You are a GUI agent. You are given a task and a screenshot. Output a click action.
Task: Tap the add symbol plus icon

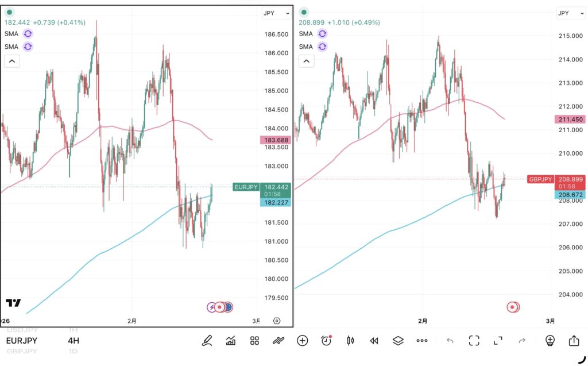coord(303,341)
